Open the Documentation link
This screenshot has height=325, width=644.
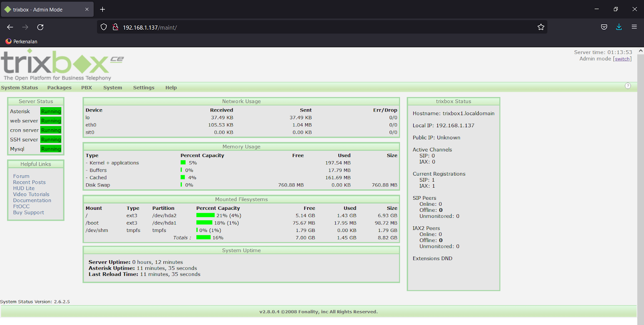tap(32, 200)
